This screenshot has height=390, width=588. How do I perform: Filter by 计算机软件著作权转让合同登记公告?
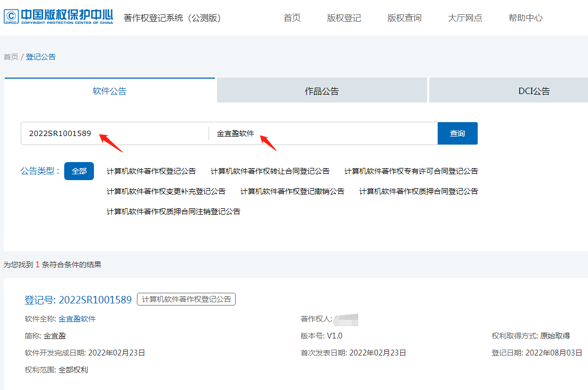(x=270, y=171)
